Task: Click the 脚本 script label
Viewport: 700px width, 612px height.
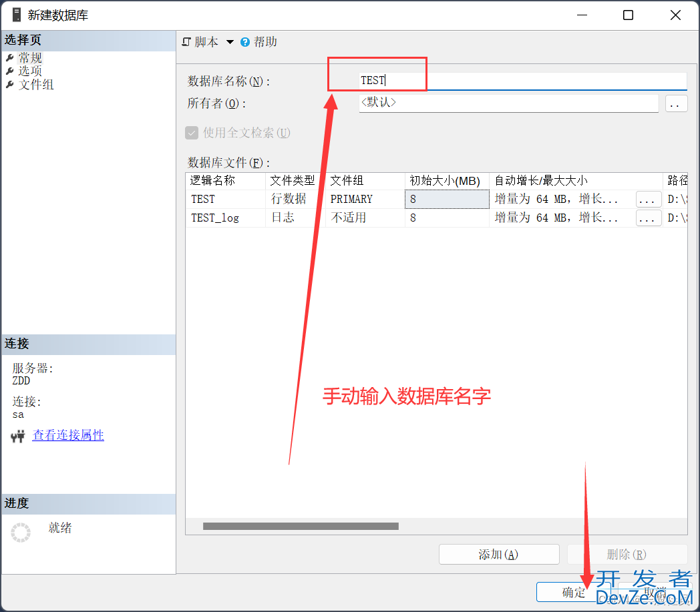Action: (x=206, y=42)
